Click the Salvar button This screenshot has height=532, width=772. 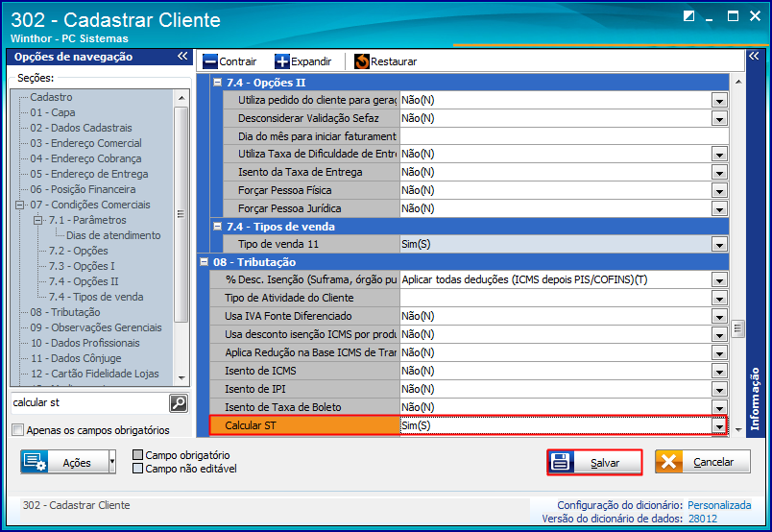coord(594,462)
